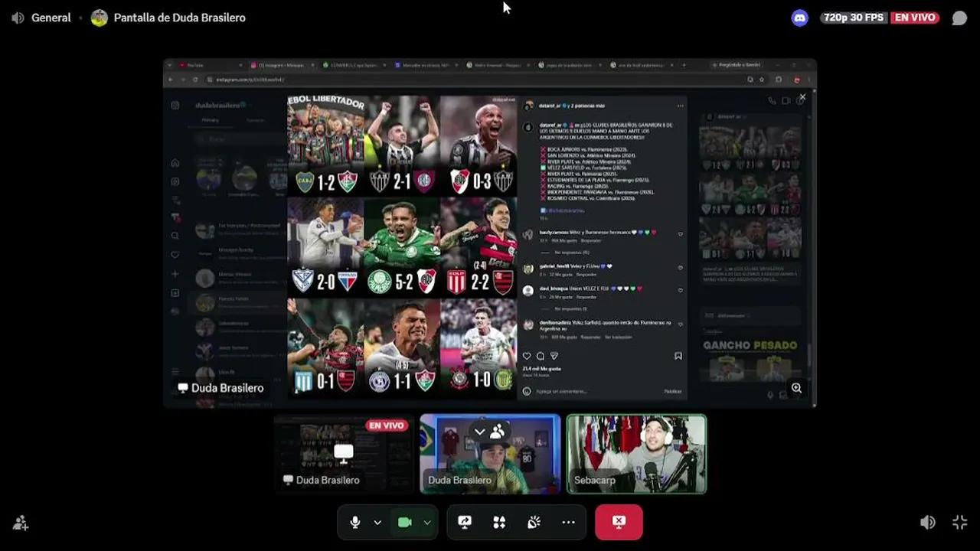Open the three-dot more options menu
The image size is (980, 551).
click(568, 522)
